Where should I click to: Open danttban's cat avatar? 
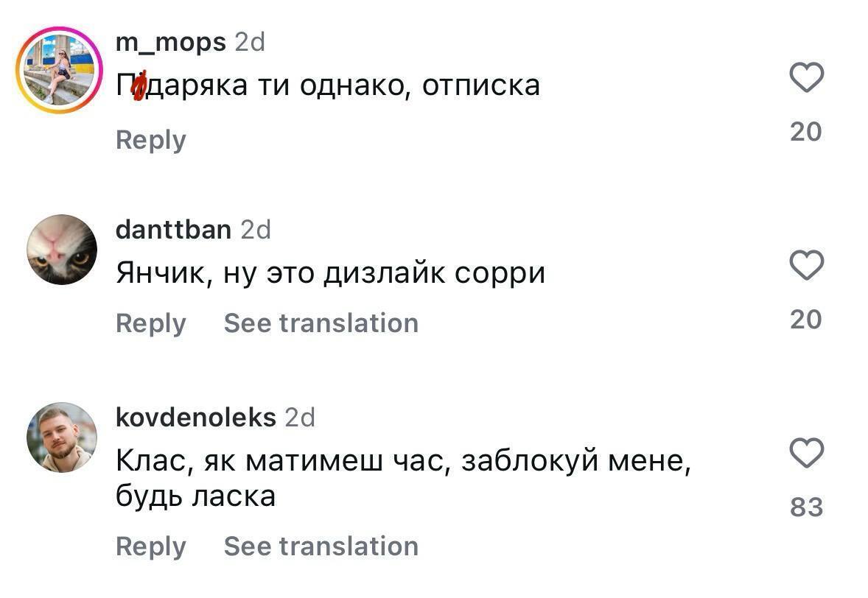point(62,249)
